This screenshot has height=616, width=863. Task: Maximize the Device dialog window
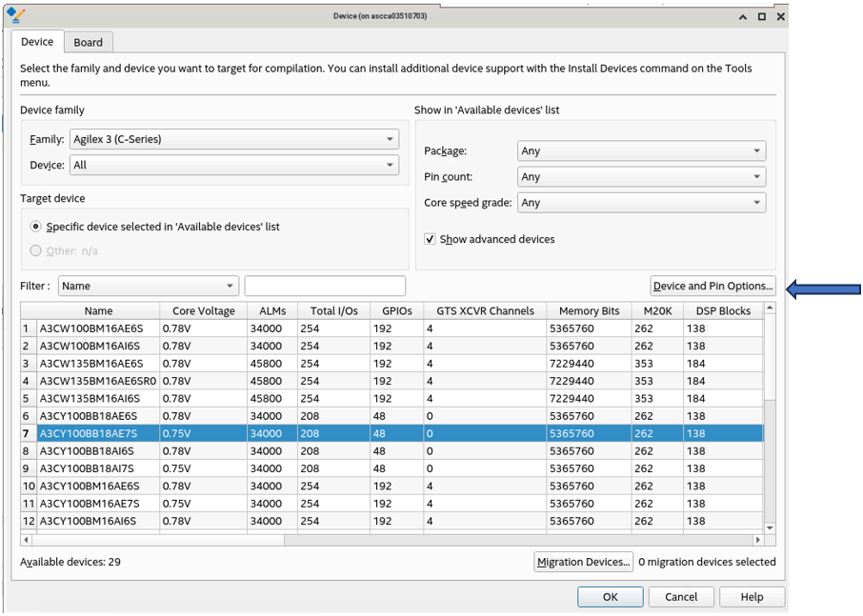tap(762, 16)
